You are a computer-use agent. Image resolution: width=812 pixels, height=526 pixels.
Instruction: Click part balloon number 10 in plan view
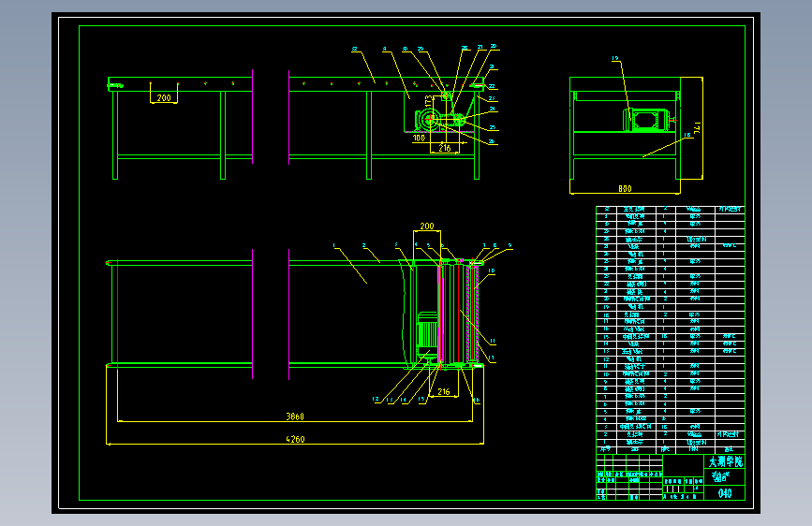point(491,270)
